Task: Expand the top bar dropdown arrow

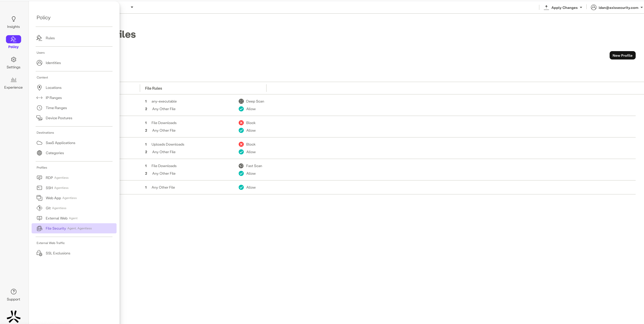Action: point(132,7)
